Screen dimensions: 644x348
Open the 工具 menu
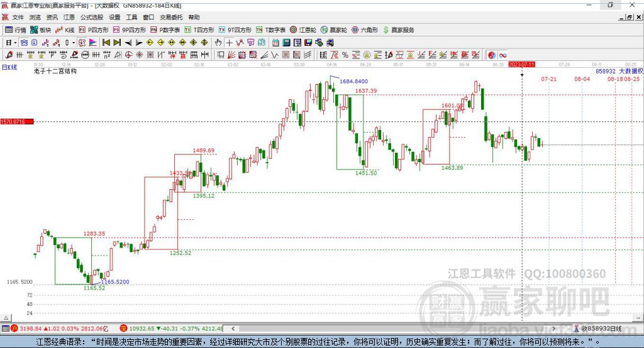point(131,17)
